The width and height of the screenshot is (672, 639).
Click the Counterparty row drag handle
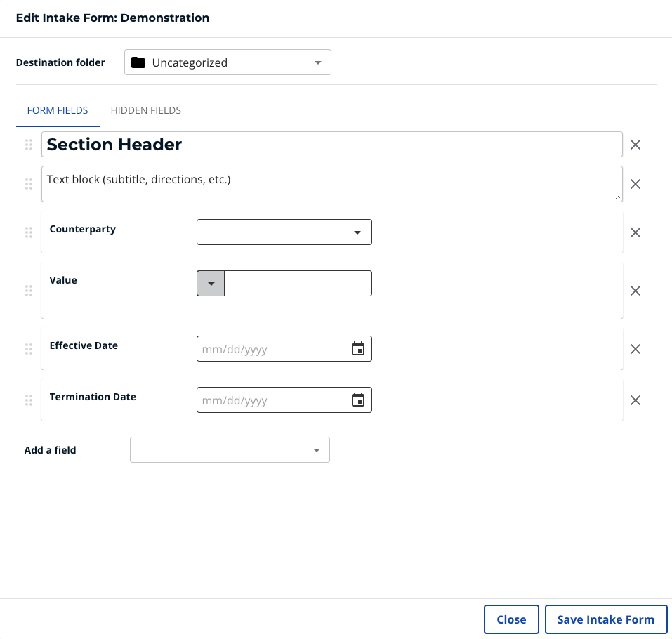tap(29, 232)
